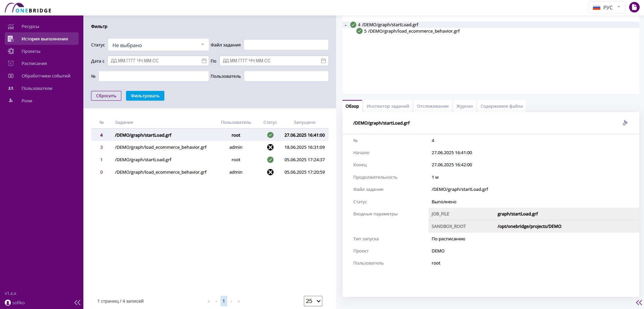Go to previous page in pagination

216,301
